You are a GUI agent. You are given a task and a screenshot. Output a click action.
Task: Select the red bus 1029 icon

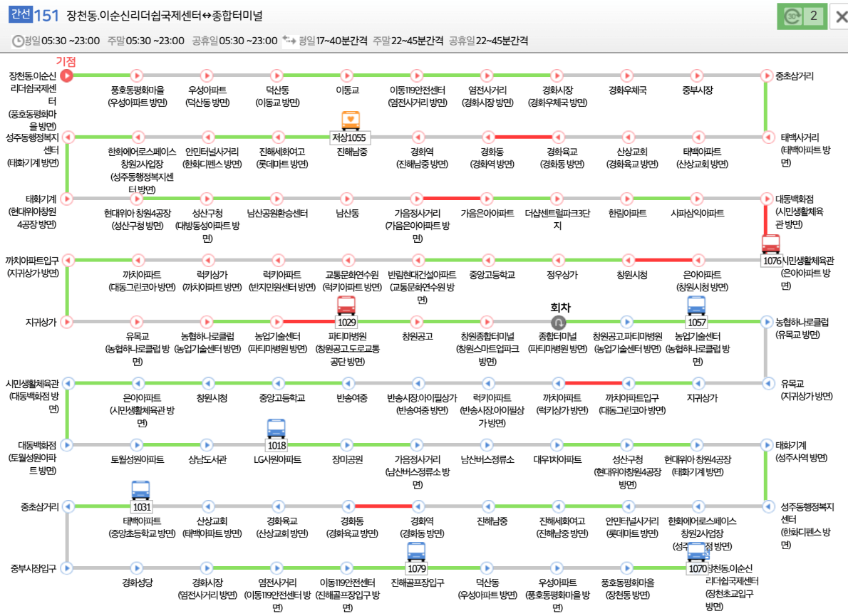click(346, 306)
